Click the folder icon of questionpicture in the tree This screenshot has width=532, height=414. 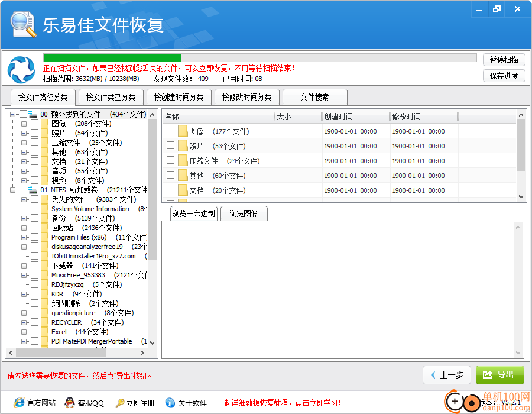(x=45, y=313)
